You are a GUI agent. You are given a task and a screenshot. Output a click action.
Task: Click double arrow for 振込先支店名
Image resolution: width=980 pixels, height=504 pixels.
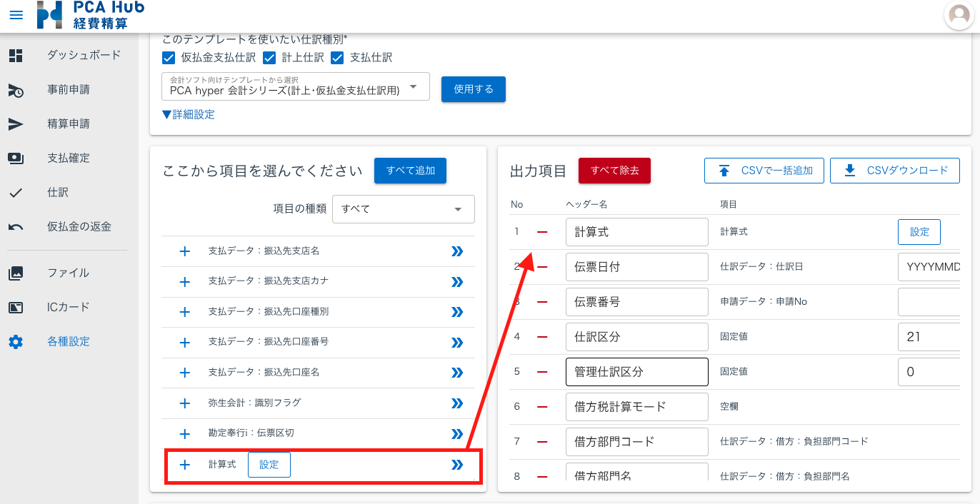(457, 251)
